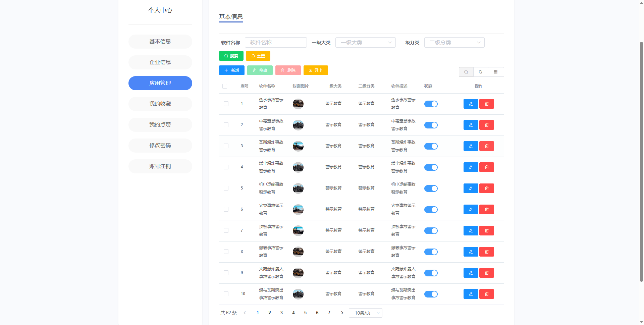644x325 pixels.
Task: Toggle status switch for 爆破事故警示教育
Action: coord(431,252)
